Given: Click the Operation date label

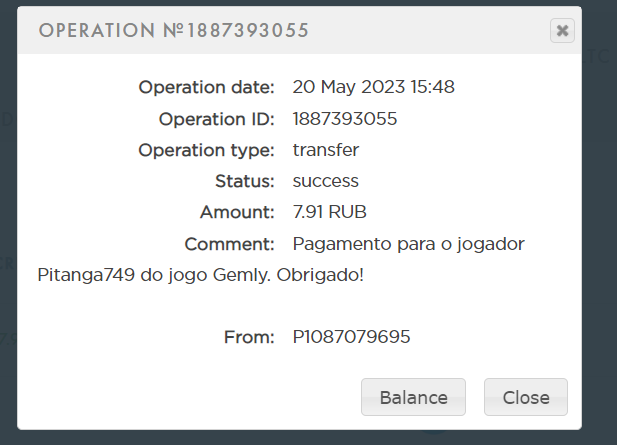Looking at the screenshot, I should (206, 87).
